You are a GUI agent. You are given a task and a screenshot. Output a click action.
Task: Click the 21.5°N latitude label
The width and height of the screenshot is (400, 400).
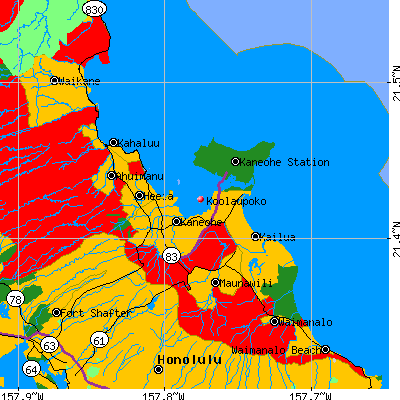tap(396, 83)
